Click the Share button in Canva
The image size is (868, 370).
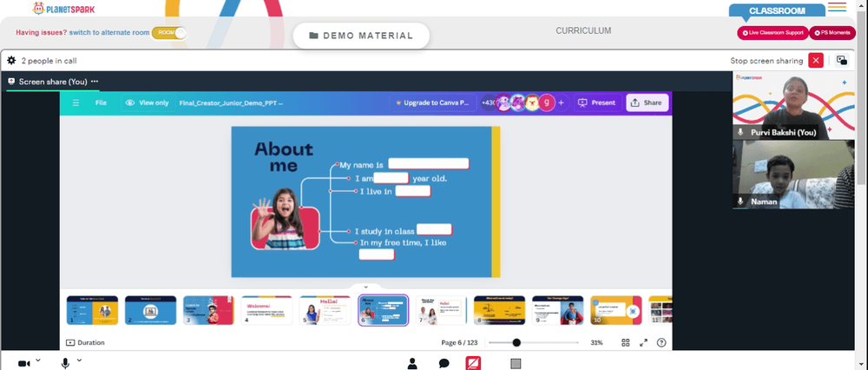pos(647,102)
